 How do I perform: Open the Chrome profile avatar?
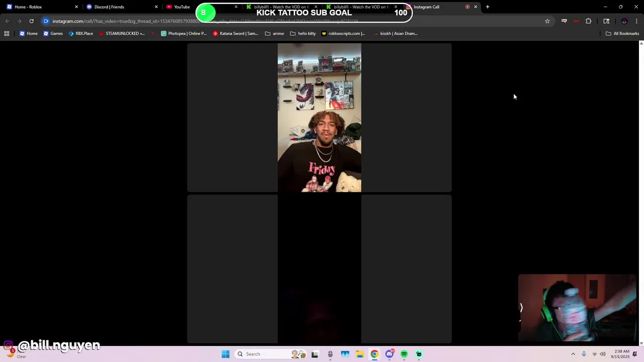[624, 21]
